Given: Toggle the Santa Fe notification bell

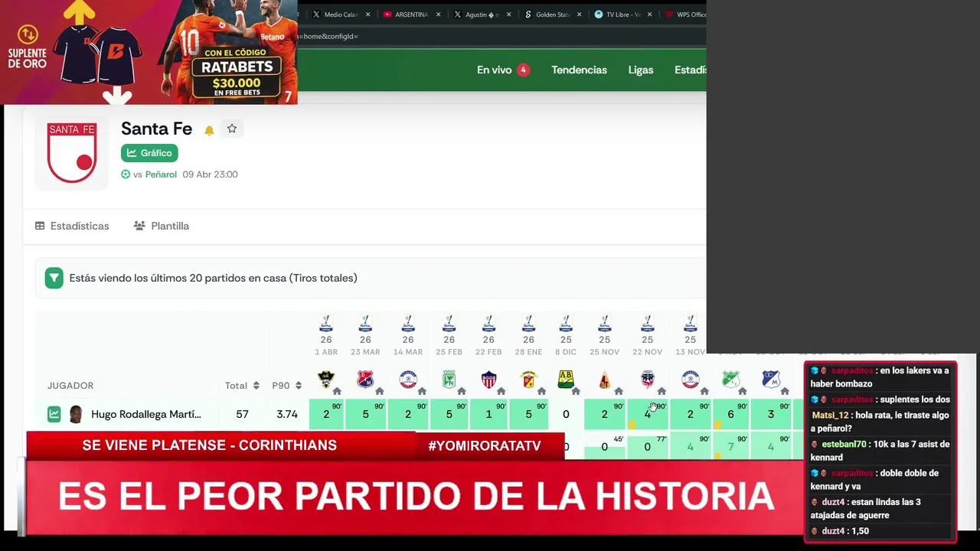Looking at the screenshot, I should 209,130.
